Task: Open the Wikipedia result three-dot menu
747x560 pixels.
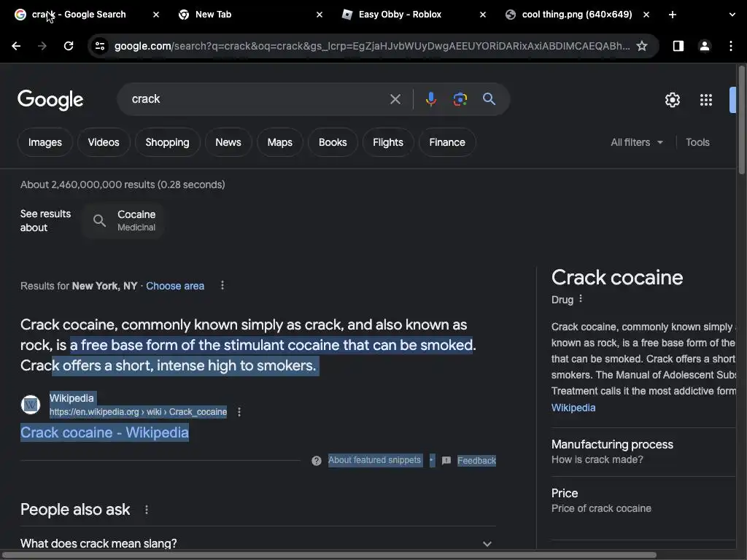Action: click(x=239, y=412)
